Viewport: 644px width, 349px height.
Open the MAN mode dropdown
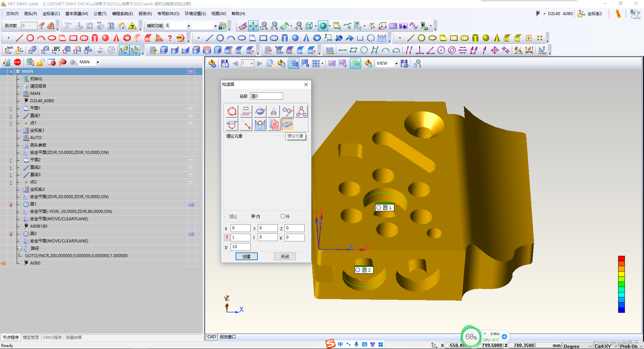98,62
